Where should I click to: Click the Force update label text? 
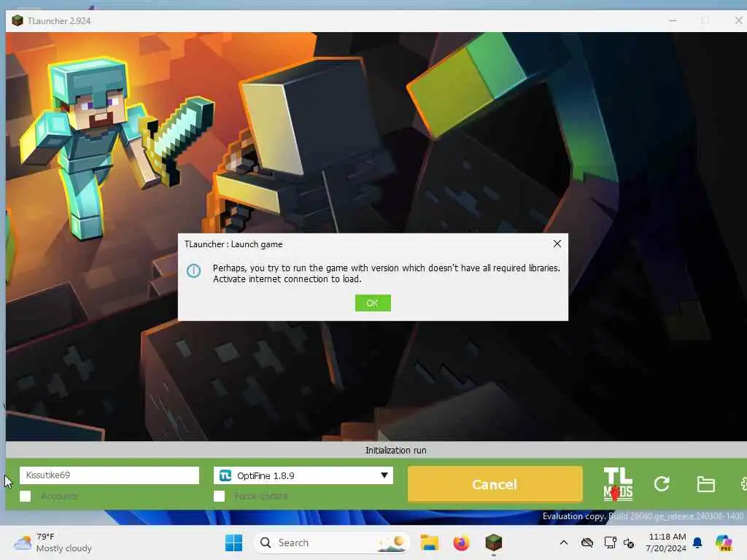click(260, 496)
